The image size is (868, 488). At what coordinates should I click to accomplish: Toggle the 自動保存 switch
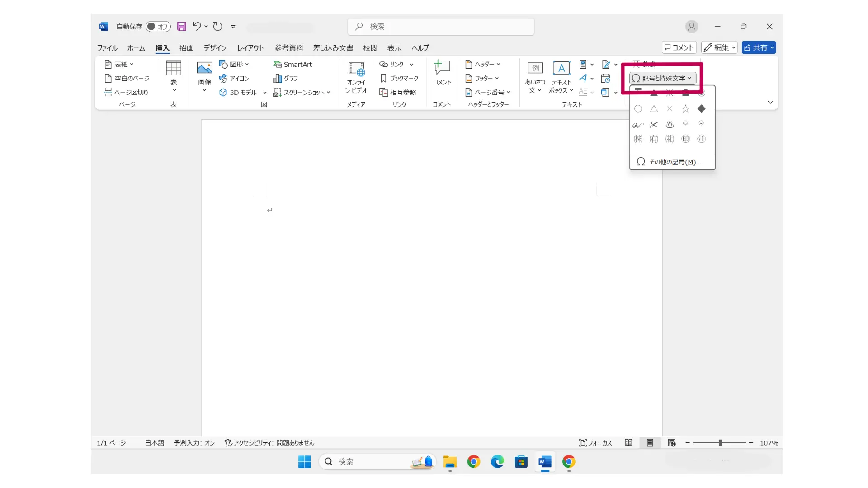point(158,27)
